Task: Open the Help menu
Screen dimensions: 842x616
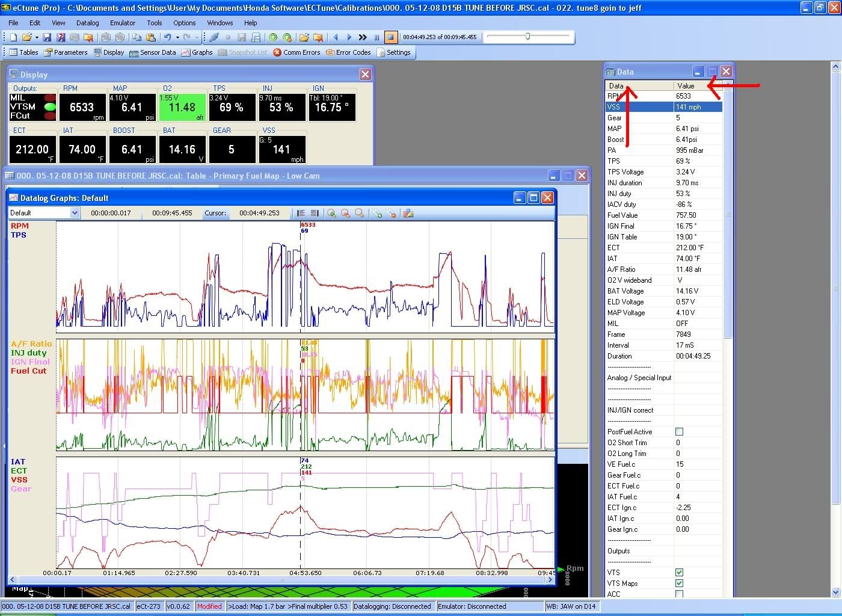Action: click(x=251, y=23)
